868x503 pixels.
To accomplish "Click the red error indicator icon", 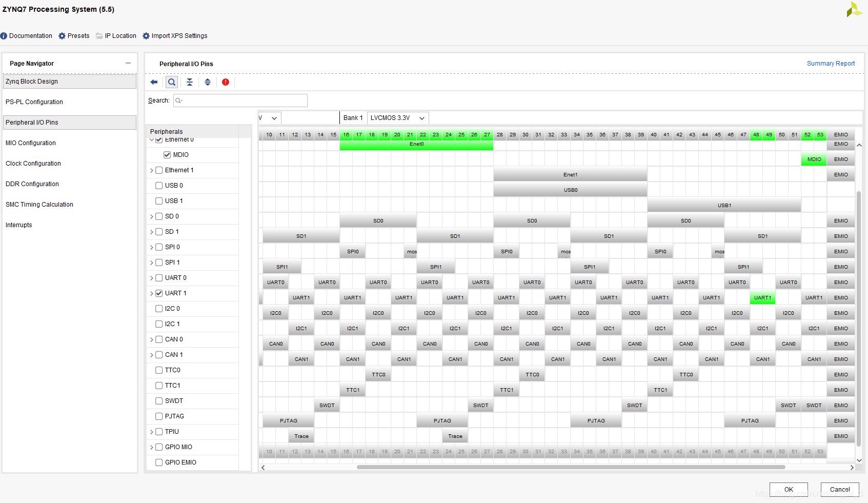I will pyautogui.click(x=226, y=82).
